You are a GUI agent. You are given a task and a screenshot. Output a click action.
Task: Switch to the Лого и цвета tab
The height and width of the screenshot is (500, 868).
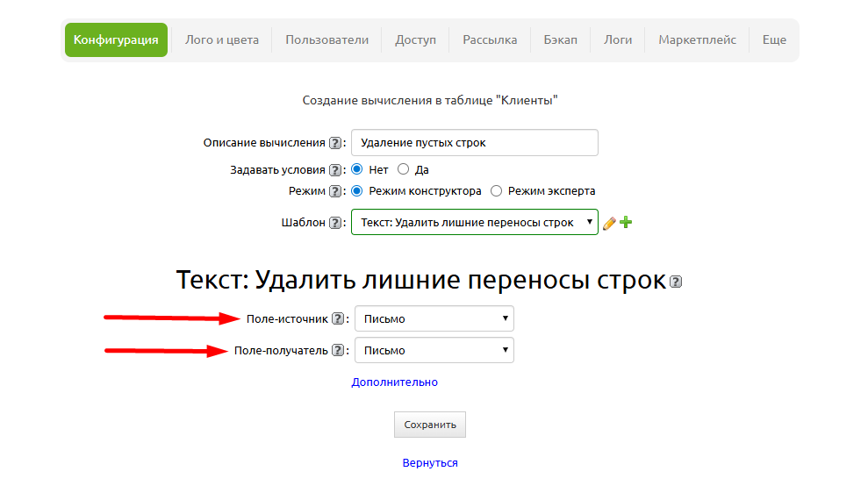tap(221, 39)
